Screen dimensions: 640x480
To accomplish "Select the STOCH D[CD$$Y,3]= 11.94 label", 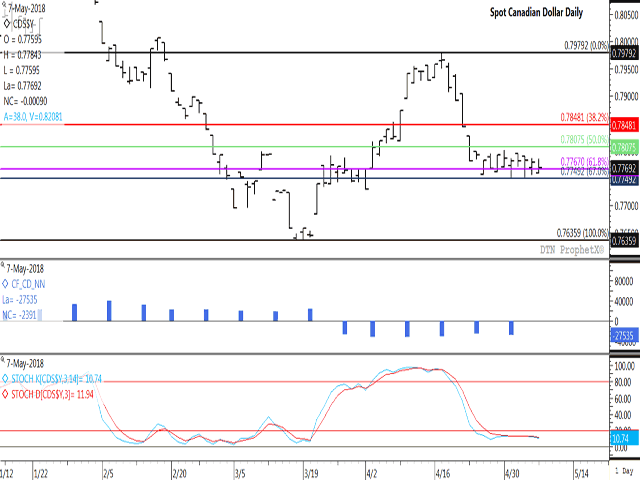I will coord(52,395).
